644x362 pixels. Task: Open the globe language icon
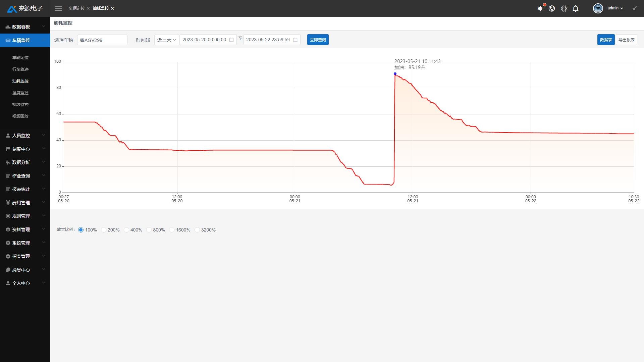click(552, 9)
